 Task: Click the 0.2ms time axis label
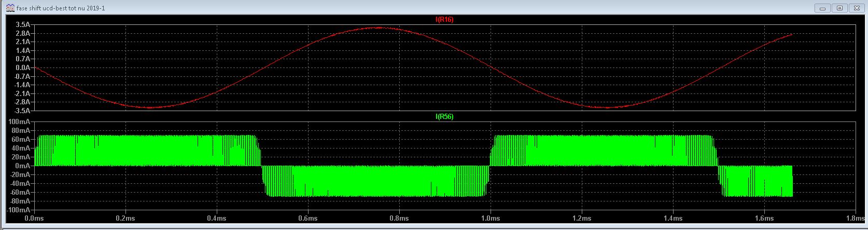pos(125,219)
